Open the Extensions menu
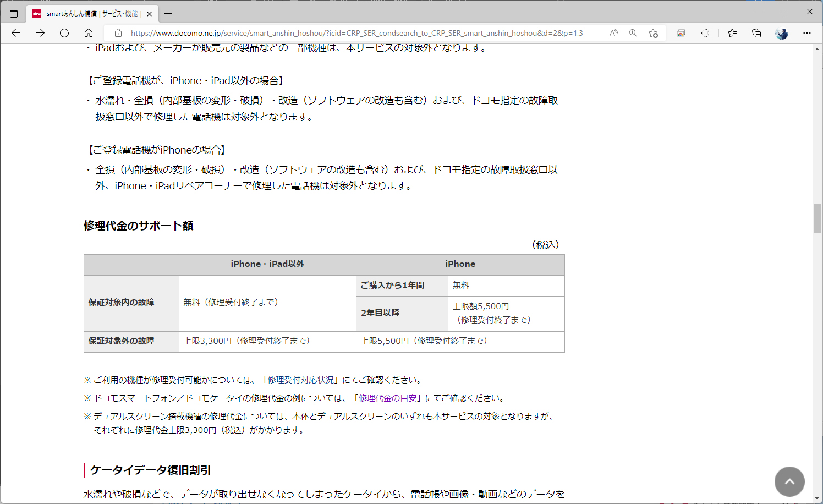Image resolution: width=823 pixels, height=504 pixels. 705,33
